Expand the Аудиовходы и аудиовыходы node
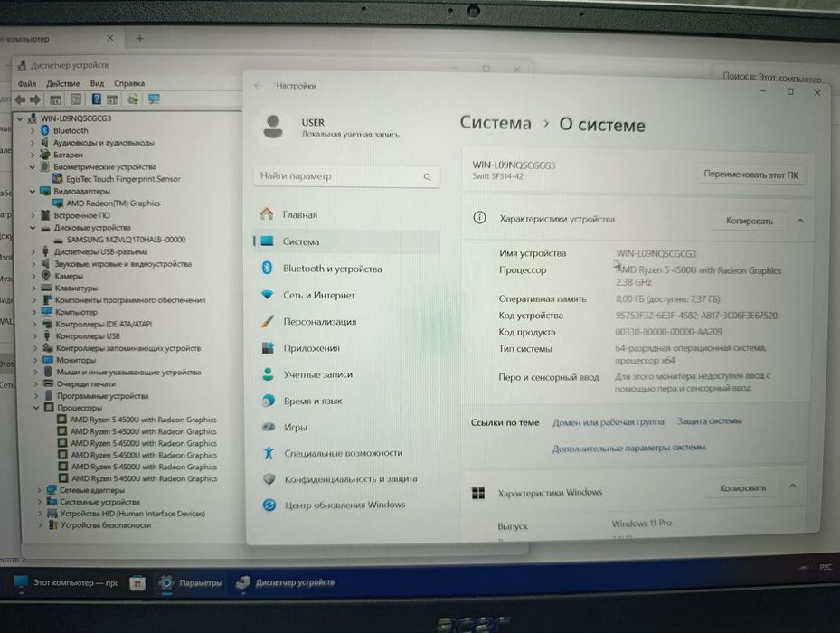The height and width of the screenshot is (633, 840). pos(33,143)
